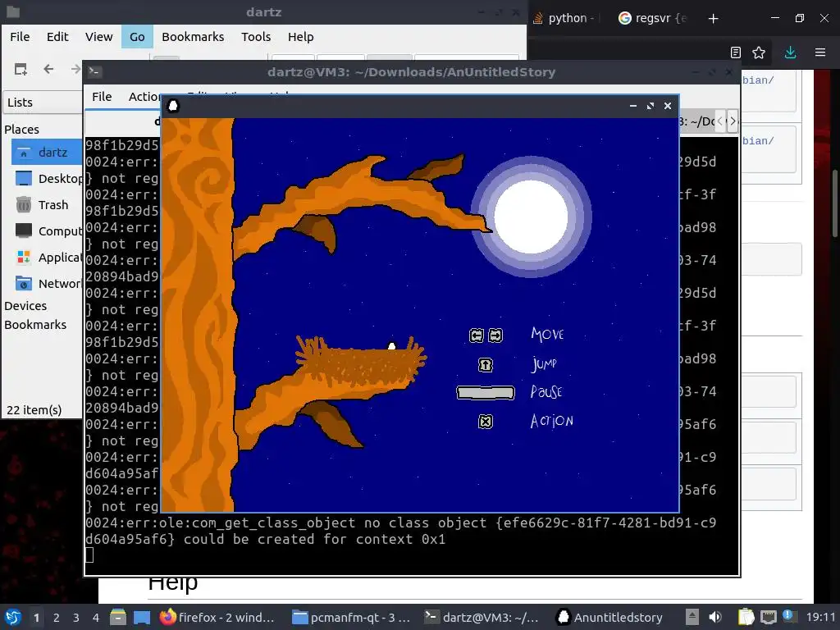Open the volume speaker icon in tray

(715, 617)
